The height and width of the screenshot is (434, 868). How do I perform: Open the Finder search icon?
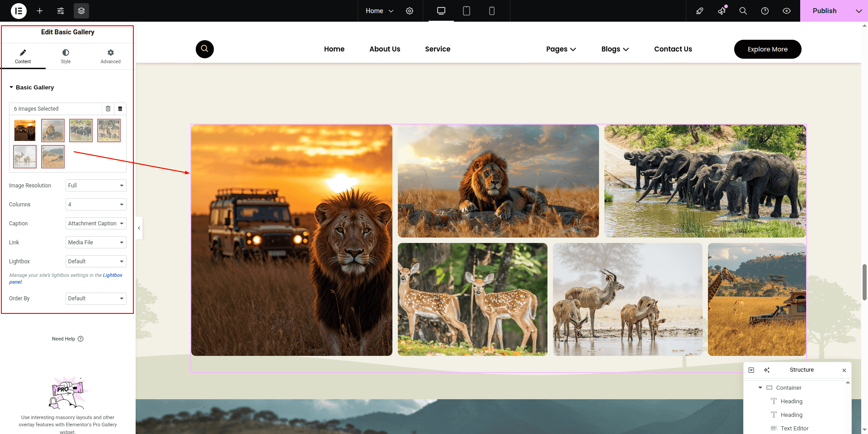click(x=743, y=11)
